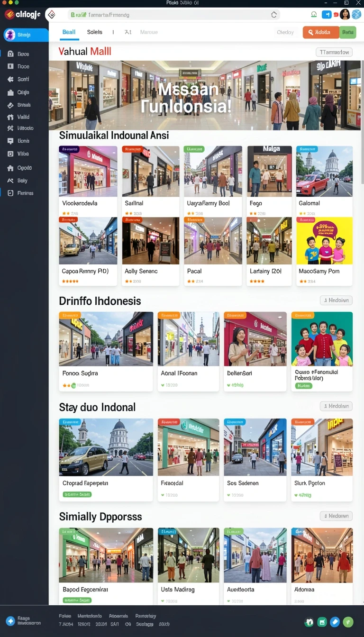
Task: Open the user profile avatar top-right
Action: (345, 14)
